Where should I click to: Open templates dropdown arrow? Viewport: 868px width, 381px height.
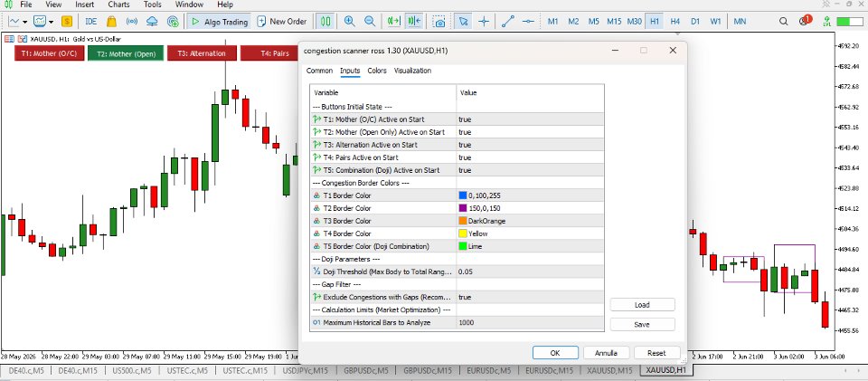51,22
